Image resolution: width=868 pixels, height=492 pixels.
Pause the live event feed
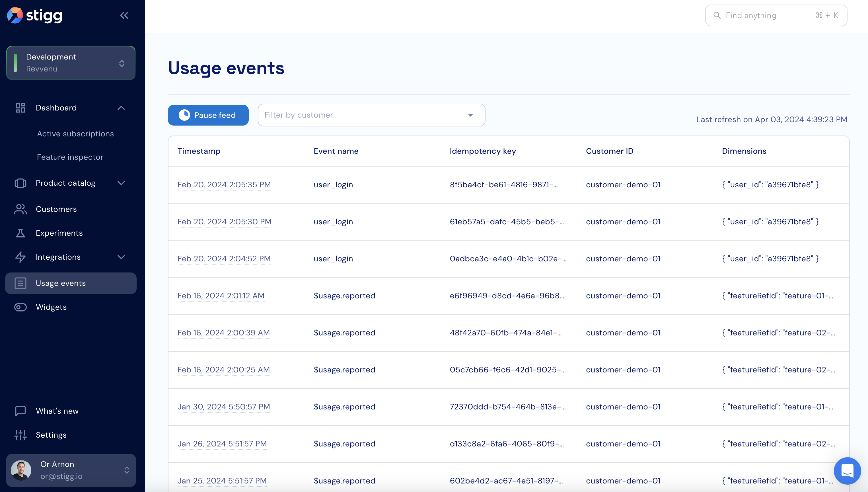(x=208, y=115)
